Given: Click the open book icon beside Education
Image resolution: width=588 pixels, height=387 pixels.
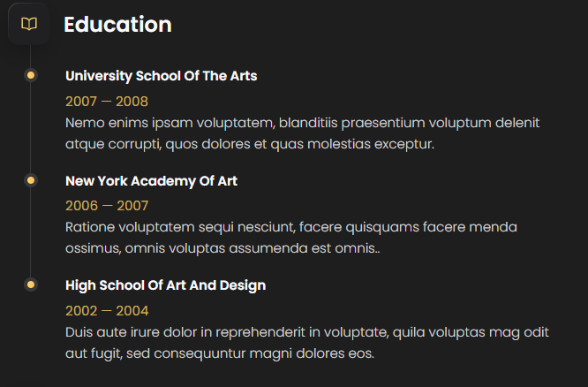Looking at the screenshot, I should click(x=29, y=24).
